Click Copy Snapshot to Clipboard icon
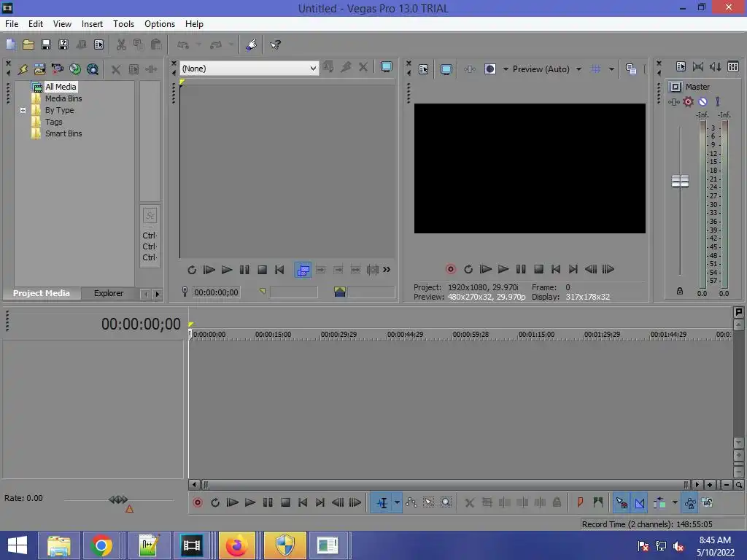The image size is (747, 560). pyautogui.click(x=631, y=69)
